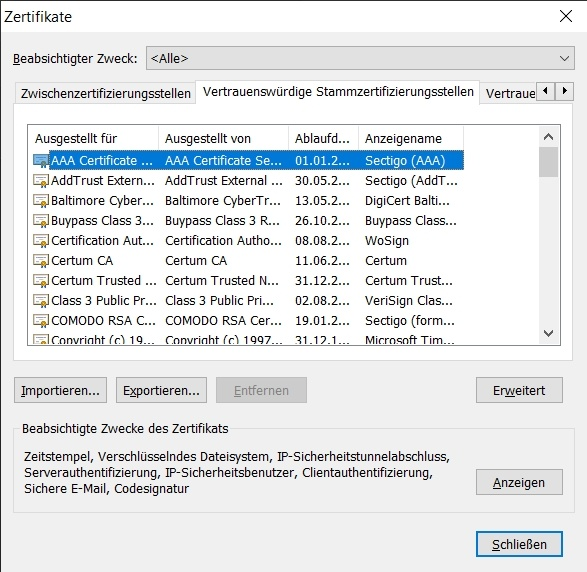Click Schließen to close the dialog
587x572 pixels.
coord(519,544)
